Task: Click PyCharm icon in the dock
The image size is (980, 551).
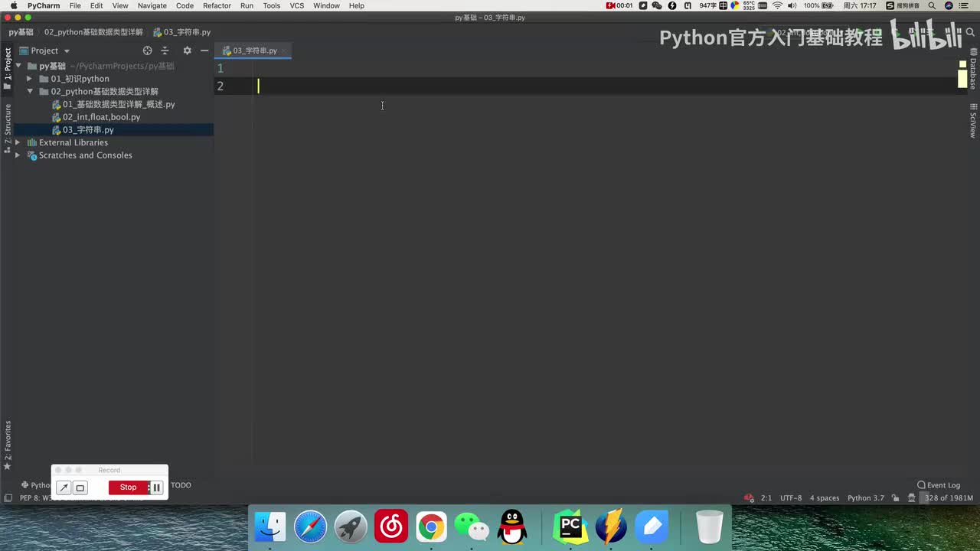Action: [570, 527]
